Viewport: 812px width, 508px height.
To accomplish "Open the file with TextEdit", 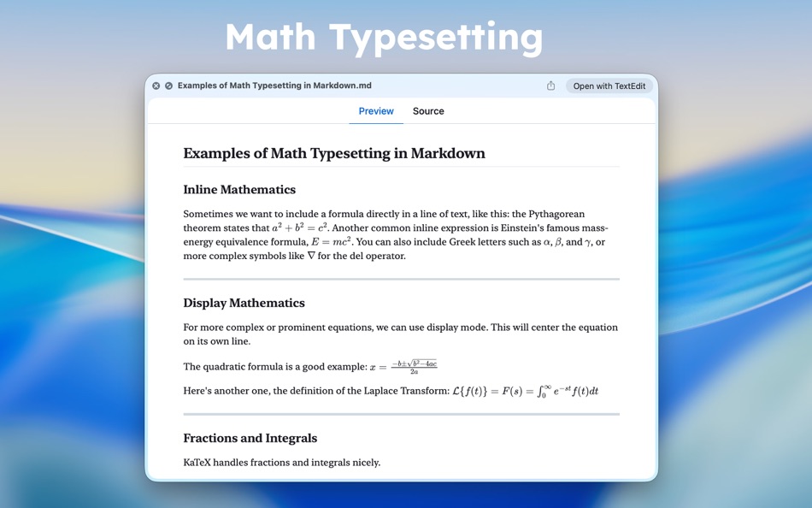I will [609, 86].
